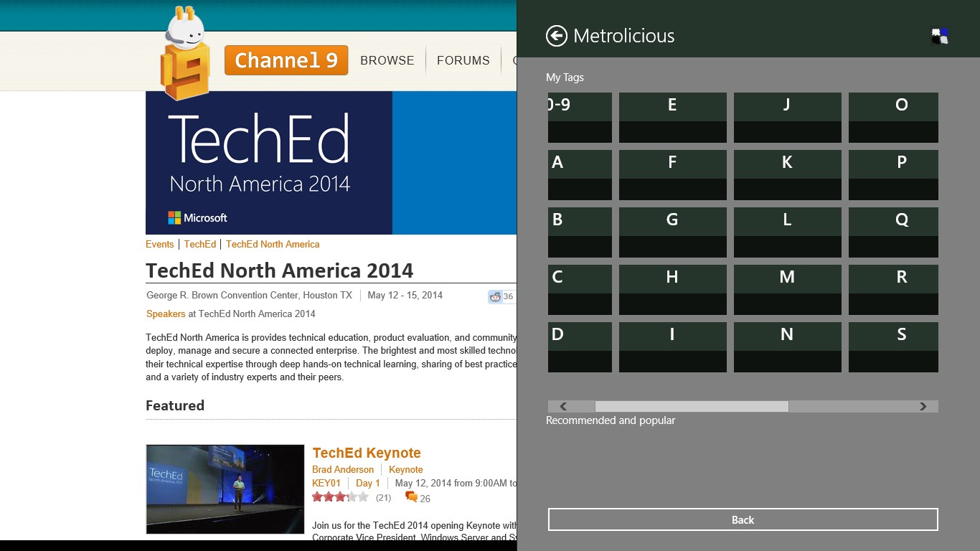980x551 pixels.
Task: Click the TechEd breadcrumb link
Action: 199,244
